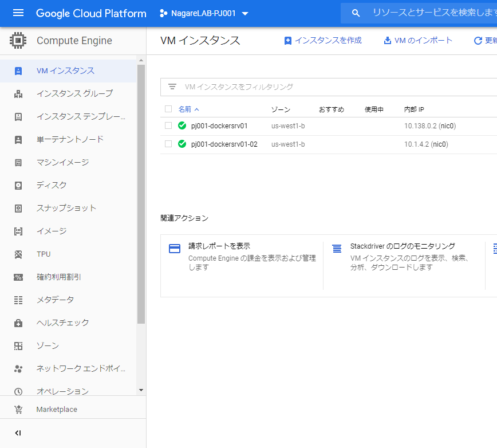Screen dimensions: 497x448
Task: Open the pj001-dockersrv01 instance link
Action: click(x=219, y=126)
